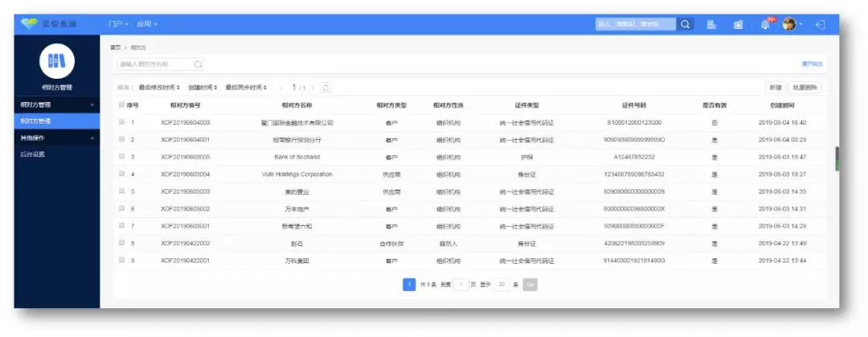Viewport: 868px width, 337px height.
Task: Select the Vultr Holdings Corporation row checkbox
Action: tap(121, 174)
